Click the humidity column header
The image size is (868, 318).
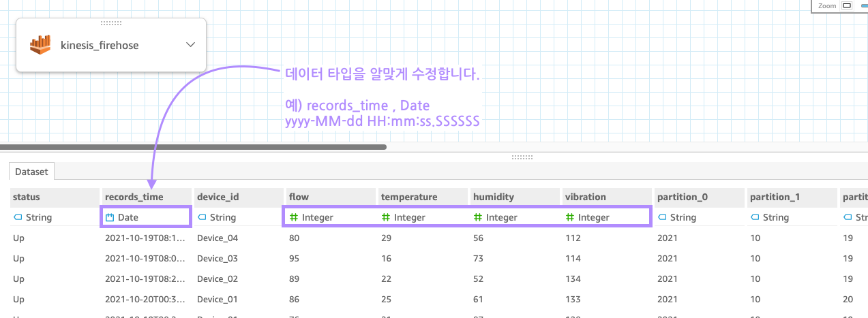[x=515, y=197]
